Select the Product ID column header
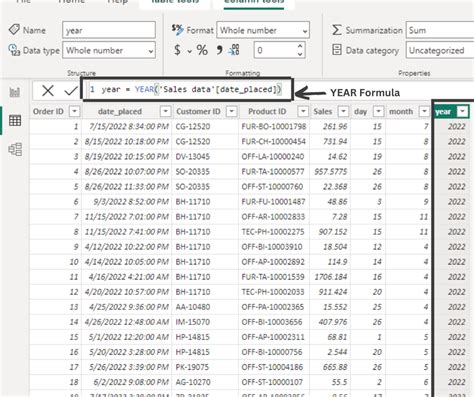Image resolution: width=474 pixels, height=397 pixels. point(267,111)
